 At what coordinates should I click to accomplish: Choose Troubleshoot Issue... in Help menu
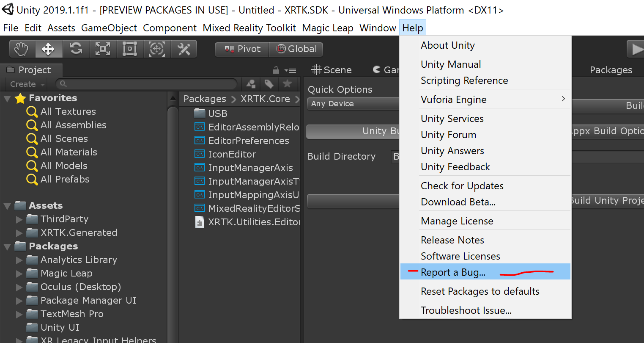pos(485,310)
